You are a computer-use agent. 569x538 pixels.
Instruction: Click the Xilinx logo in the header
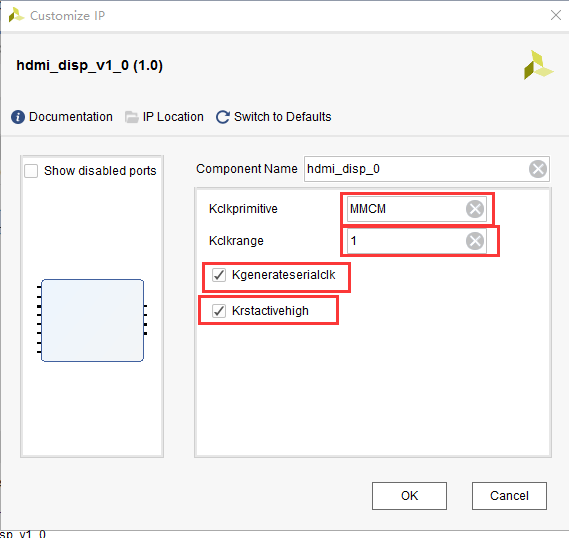click(x=538, y=65)
